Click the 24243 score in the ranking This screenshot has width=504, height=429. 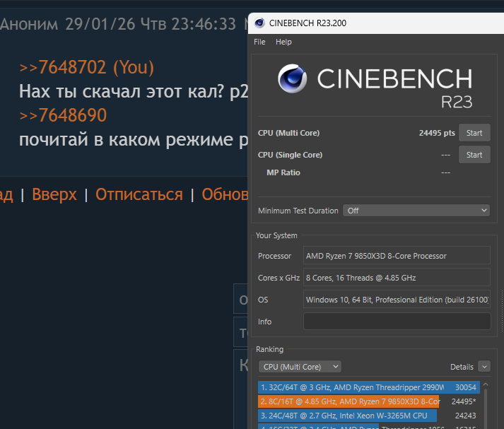pos(465,416)
